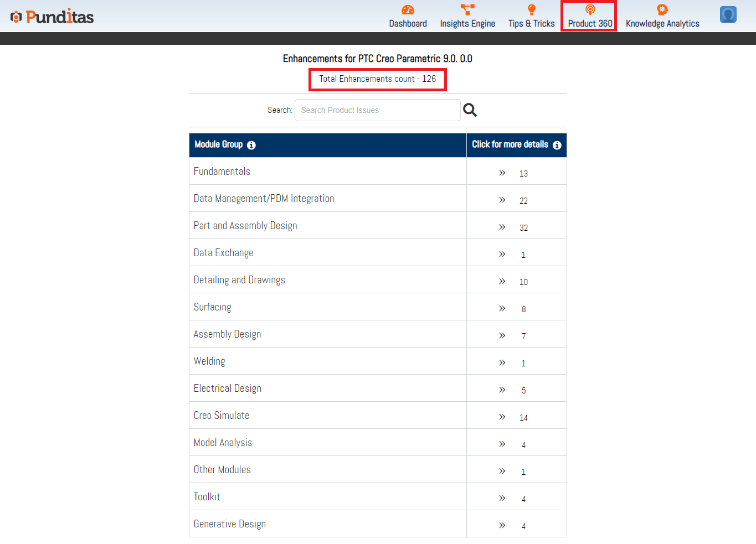
Task: Click the Insights Engine icon
Action: (467, 10)
